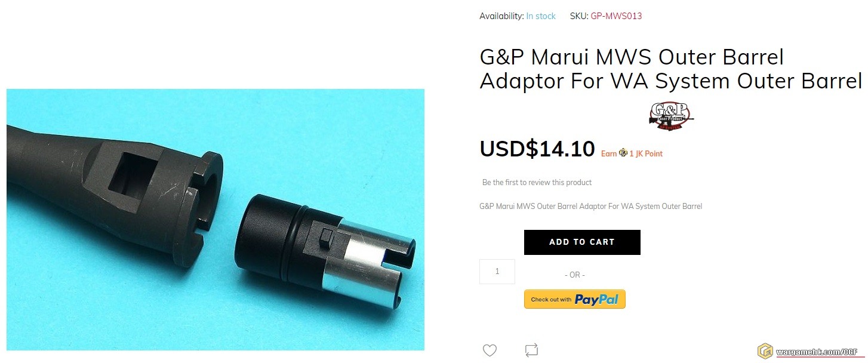Click the short product description text
This screenshot has height=363, width=868.
click(591, 207)
